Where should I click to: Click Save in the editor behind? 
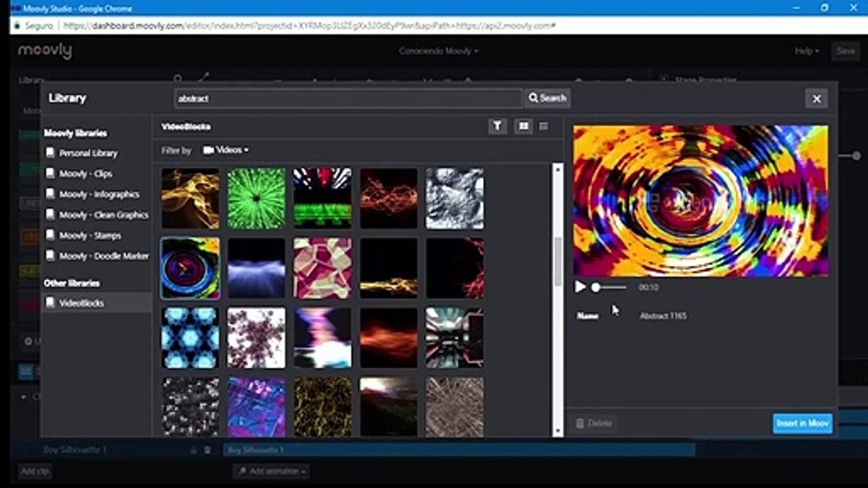coord(846,51)
